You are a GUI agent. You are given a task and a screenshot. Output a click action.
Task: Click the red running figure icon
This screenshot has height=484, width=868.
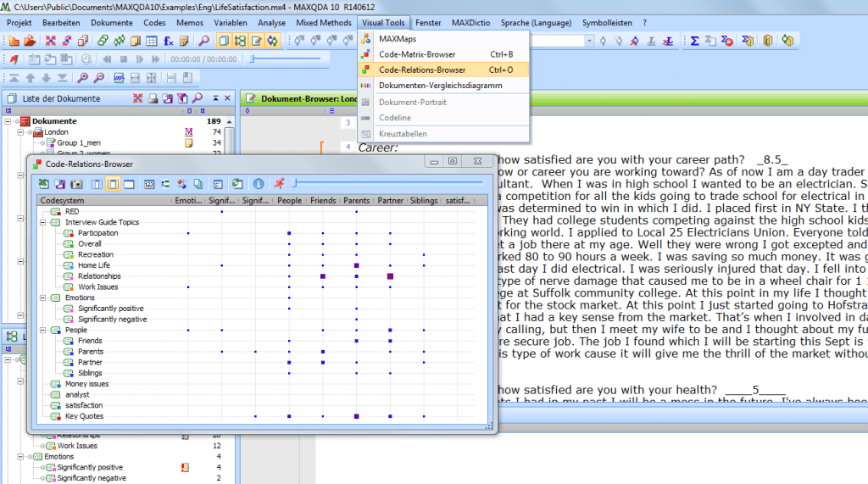279,184
